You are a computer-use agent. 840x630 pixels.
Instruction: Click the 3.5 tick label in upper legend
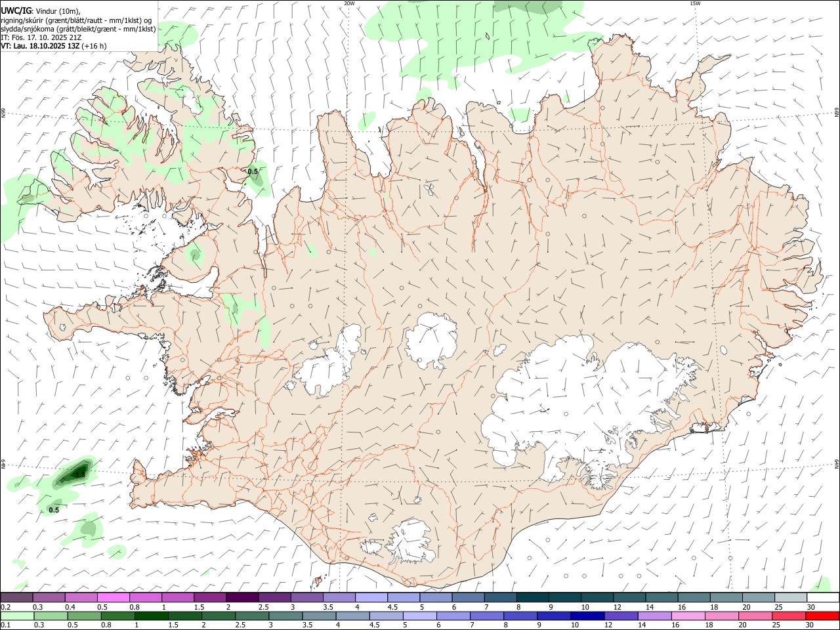[328, 607]
